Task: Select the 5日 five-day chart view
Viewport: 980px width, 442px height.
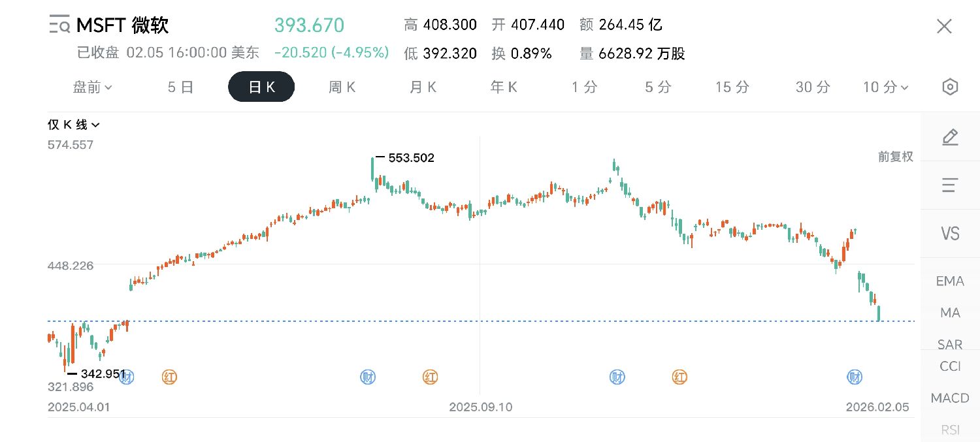Action: pos(180,87)
